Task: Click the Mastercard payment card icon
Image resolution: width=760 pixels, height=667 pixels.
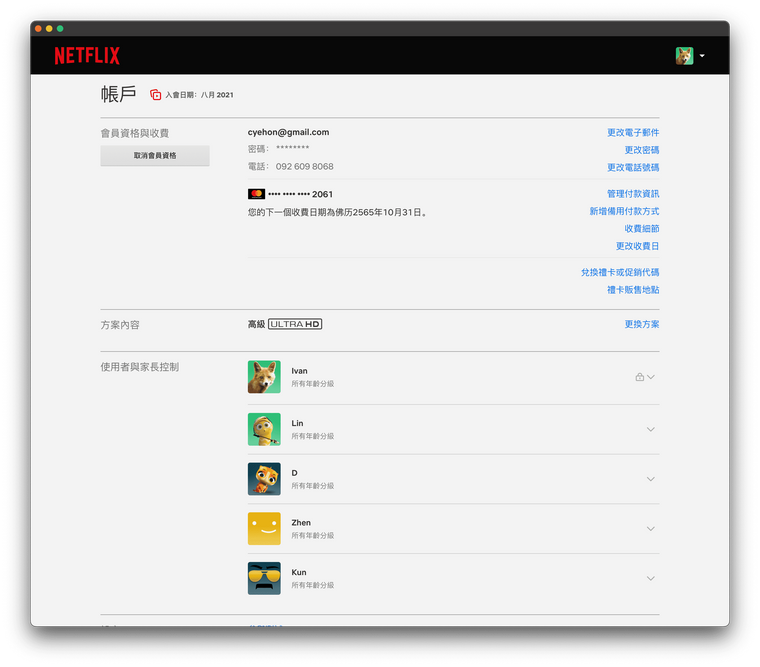Action: point(256,194)
